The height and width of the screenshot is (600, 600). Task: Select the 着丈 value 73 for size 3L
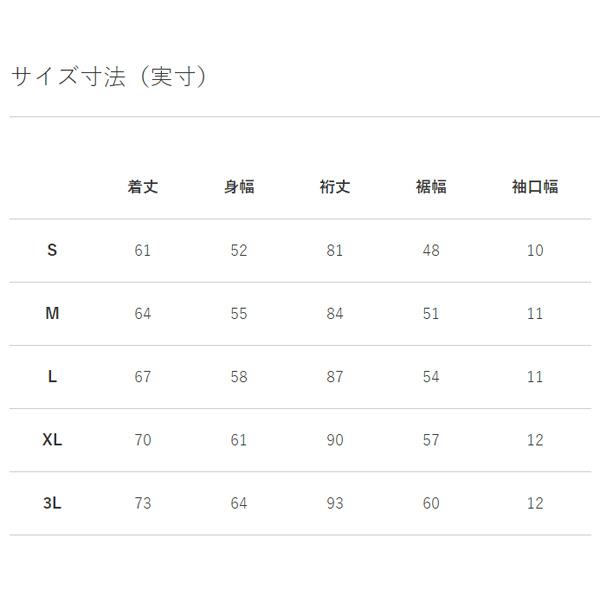pyautogui.click(x=143, y=503)
